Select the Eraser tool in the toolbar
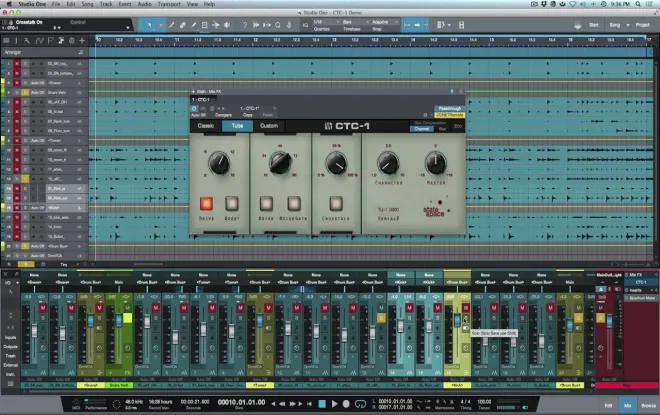This screenshot has width=660, height=415. coord(182,25)
